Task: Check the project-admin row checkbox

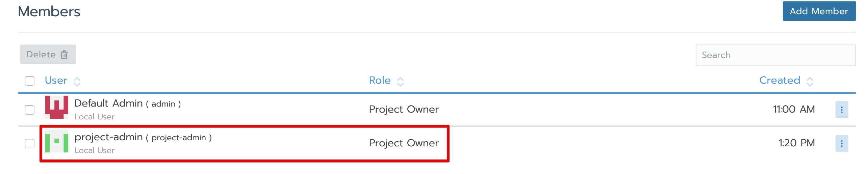Action: (30, 144)
